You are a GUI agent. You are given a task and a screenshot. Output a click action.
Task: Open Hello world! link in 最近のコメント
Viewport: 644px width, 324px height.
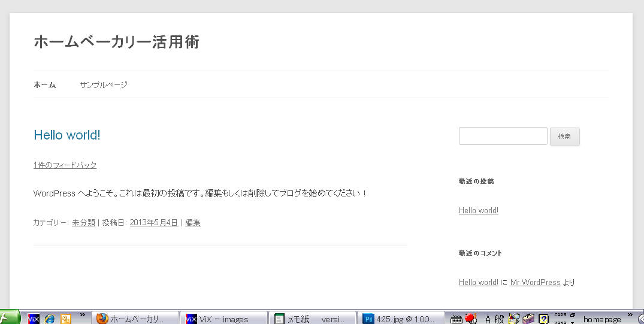pos(479,283)
